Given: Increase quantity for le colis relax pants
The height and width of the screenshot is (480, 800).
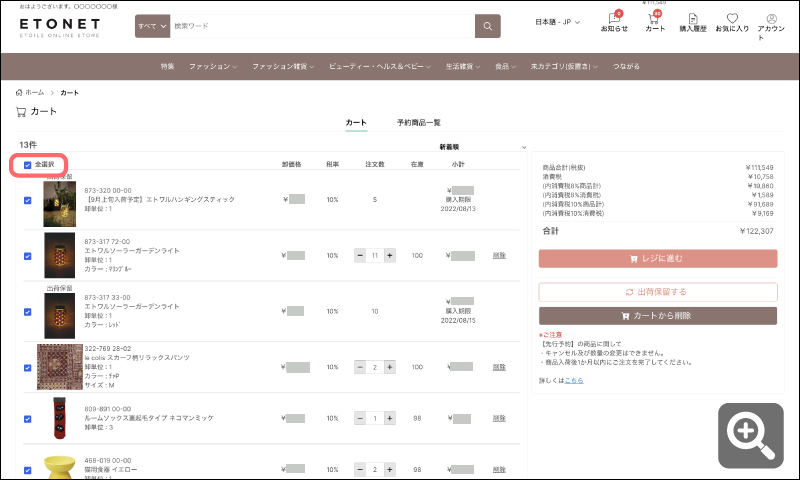Looking at the screenshot, I should (x=390, y=367).
